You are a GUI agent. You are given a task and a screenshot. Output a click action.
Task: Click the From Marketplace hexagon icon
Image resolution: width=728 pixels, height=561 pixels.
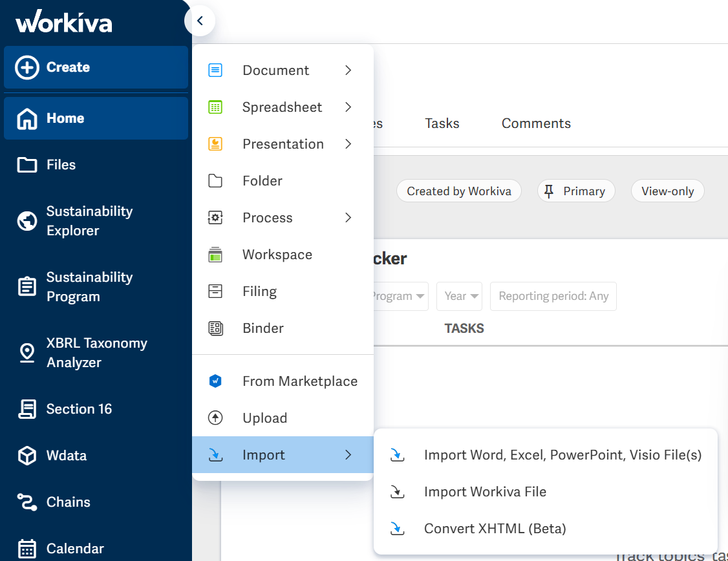click(215, 381)
